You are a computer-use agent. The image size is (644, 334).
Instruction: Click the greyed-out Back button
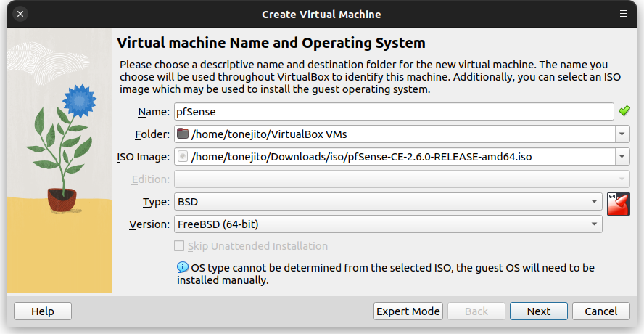(476, 311)
